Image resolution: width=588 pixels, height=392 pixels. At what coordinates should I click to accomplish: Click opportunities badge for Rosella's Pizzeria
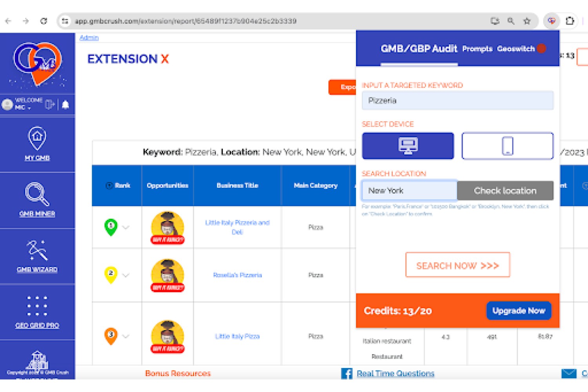[168, 275]
